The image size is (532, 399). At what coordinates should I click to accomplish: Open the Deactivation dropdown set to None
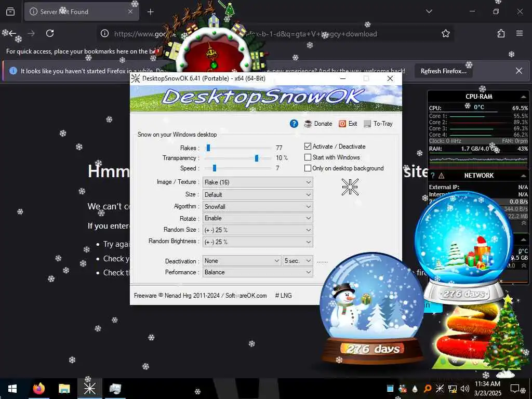[242, 261]
